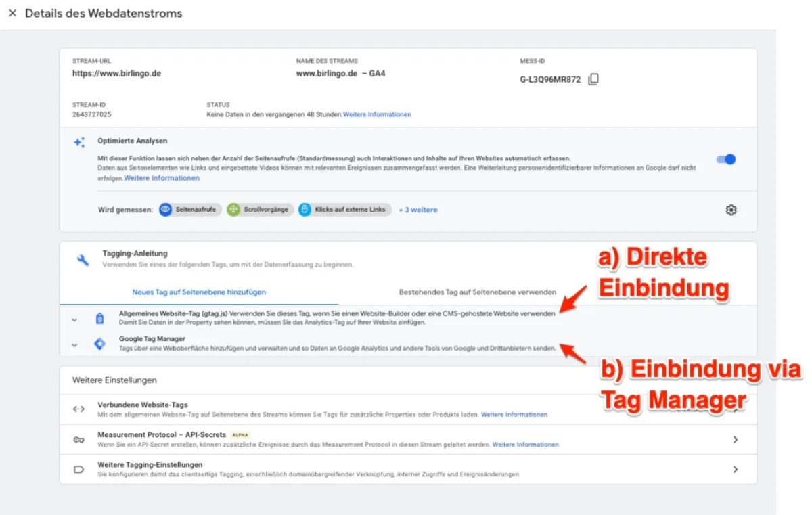This screenshot has width=812, height=515.
Task: Click the Optimierte Analysen sparkle icon
Action: [x=79, y=142]
